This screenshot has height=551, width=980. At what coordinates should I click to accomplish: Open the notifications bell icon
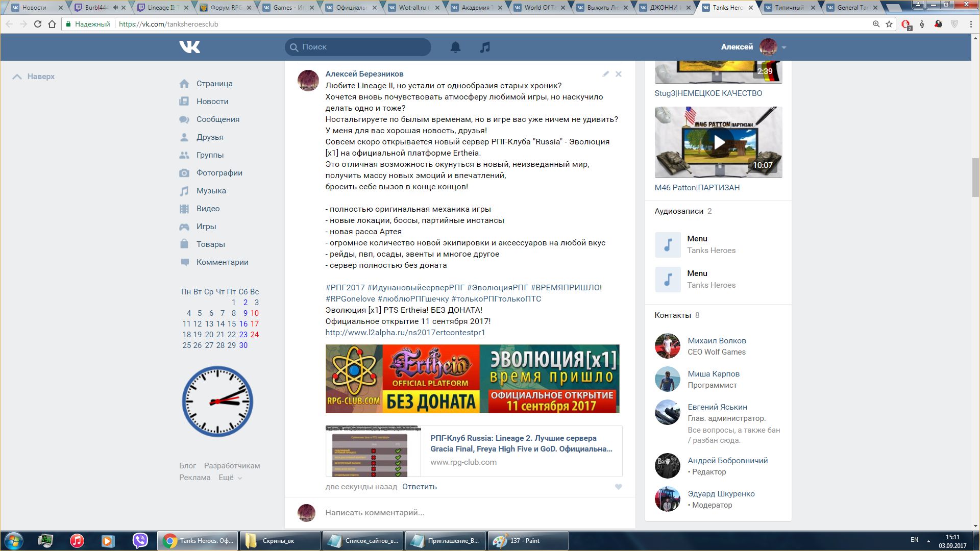[455, 47]
